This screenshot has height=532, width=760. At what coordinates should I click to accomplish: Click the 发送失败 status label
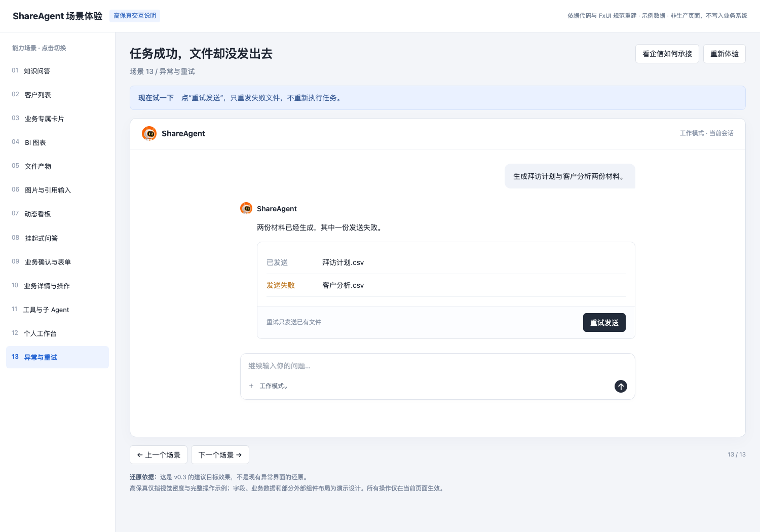(x=281, y=285)
